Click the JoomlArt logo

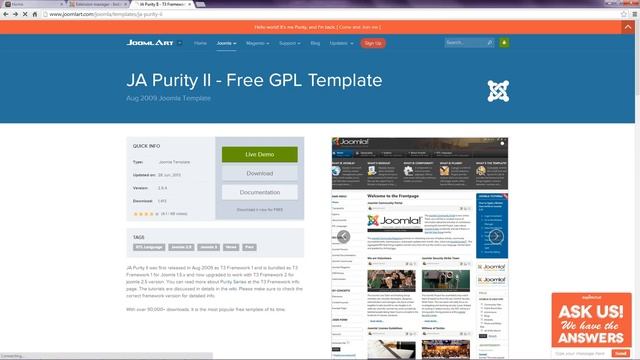(150, 43)
